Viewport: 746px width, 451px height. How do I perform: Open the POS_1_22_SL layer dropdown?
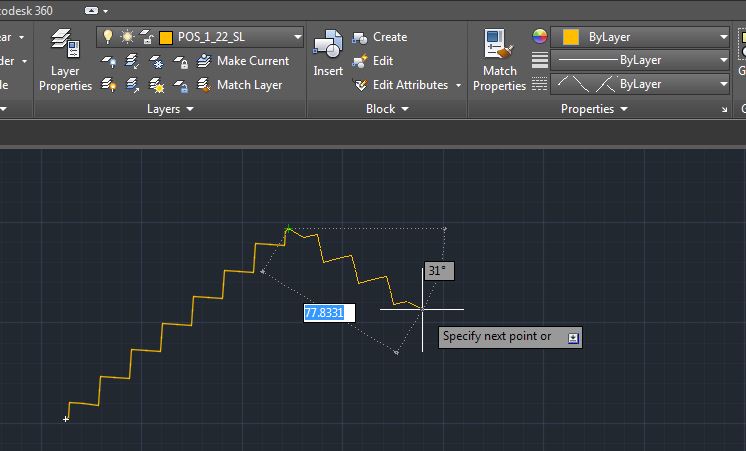297,37
